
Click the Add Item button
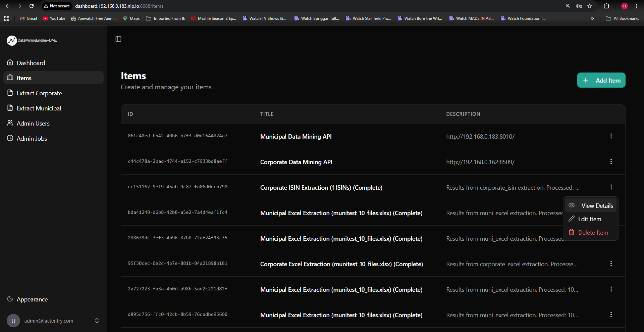tap(601, 80)
